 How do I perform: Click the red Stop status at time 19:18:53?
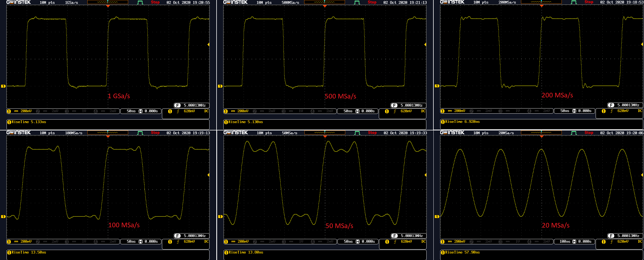[x=589, y=2]
